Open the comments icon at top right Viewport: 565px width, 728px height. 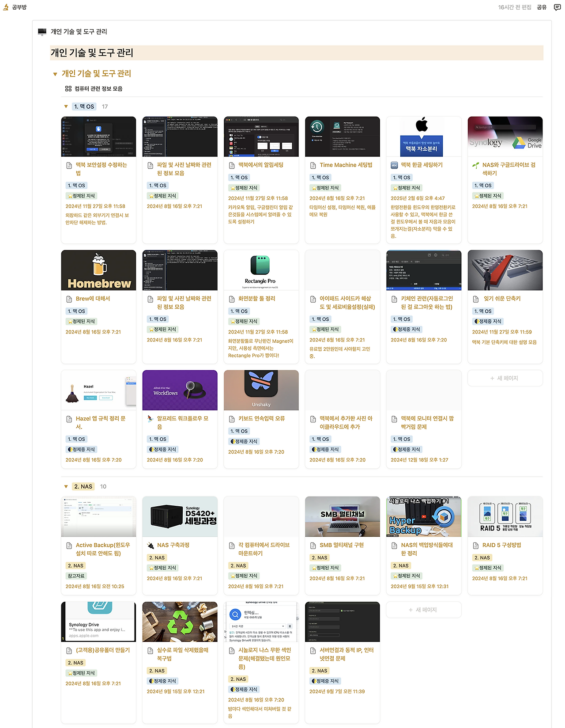557,8
